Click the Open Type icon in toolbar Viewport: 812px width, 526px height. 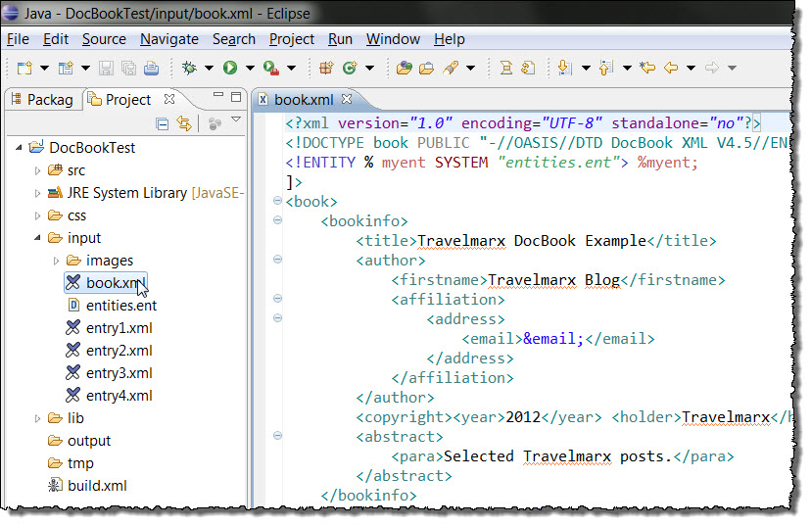[x=404, y=68]
